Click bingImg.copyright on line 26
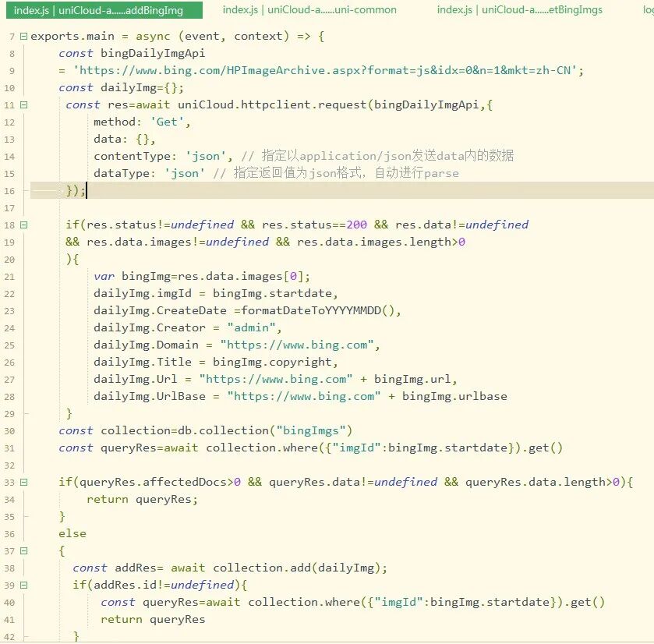This screenshot has height=644, width=654. point(272,362)
